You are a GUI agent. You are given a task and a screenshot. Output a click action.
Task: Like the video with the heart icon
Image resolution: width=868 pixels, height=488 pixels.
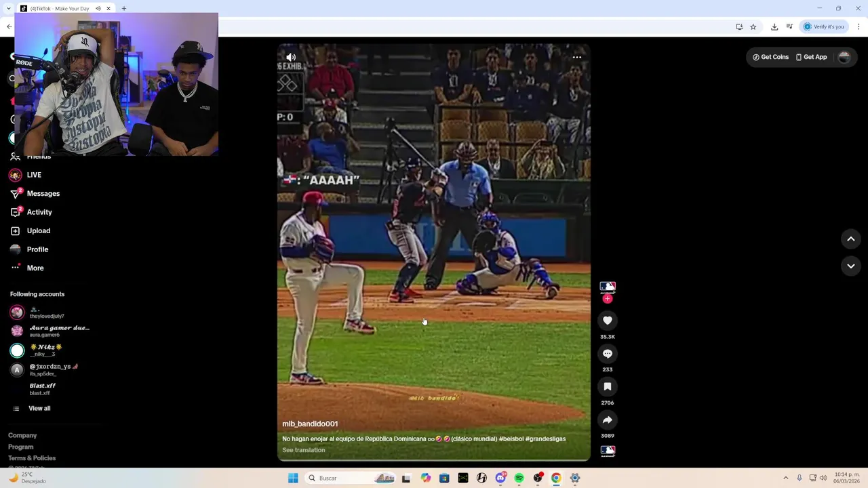pyautogui.click(x=608, y=321)
